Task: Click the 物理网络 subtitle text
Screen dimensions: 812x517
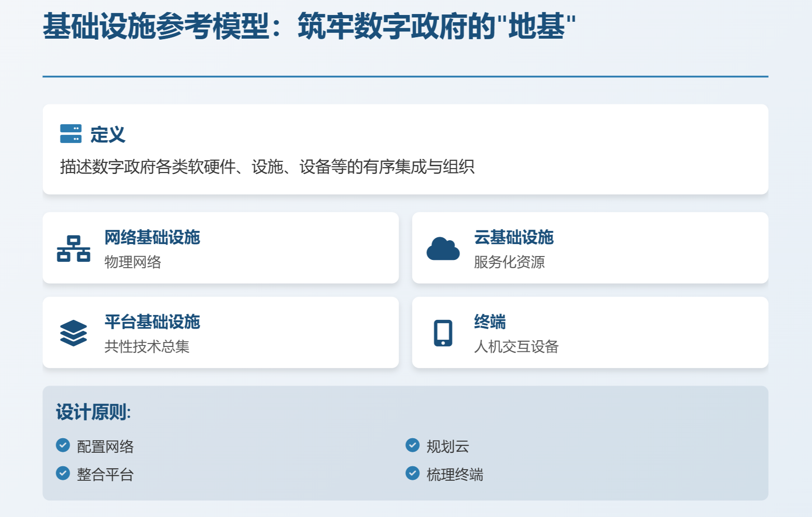Action: coord(133,262)
